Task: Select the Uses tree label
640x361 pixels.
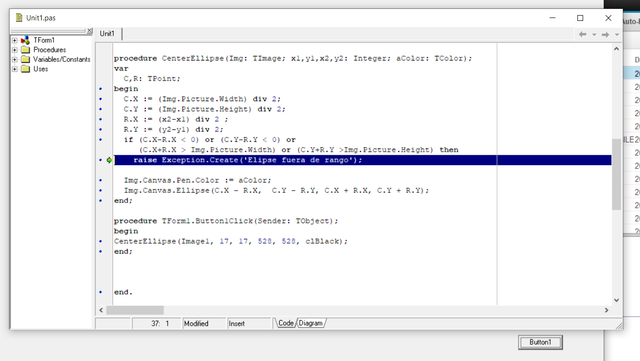Action: tap(40, 69)
